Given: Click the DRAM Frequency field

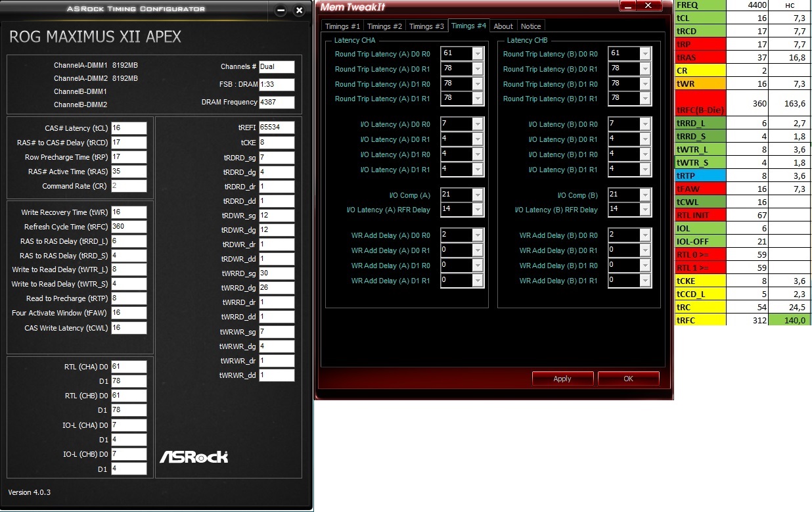Looking at the screenshot, I should click(x=277, y=102).
